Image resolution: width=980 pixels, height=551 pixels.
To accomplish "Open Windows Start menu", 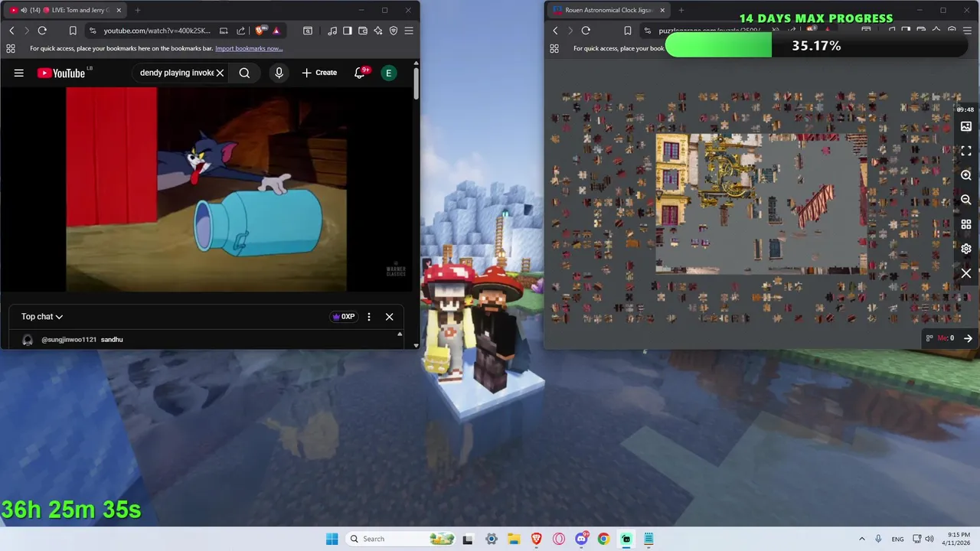I will [x=332, y=539].
